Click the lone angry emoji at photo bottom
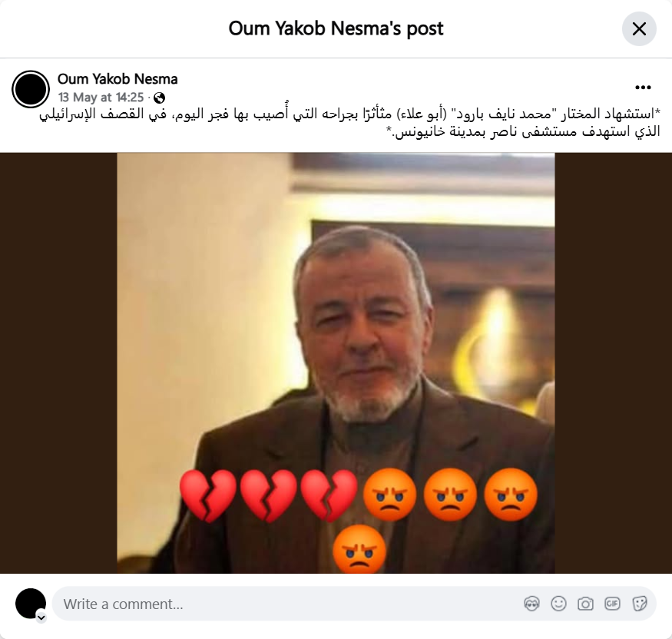The width and height of the screenshot is (672, 639). click(359, 550)
